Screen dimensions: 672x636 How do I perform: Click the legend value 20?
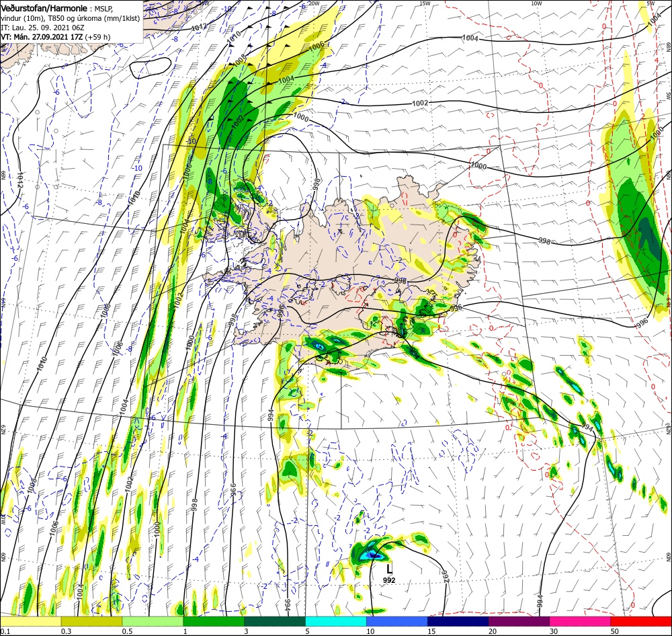pos(493,631)
